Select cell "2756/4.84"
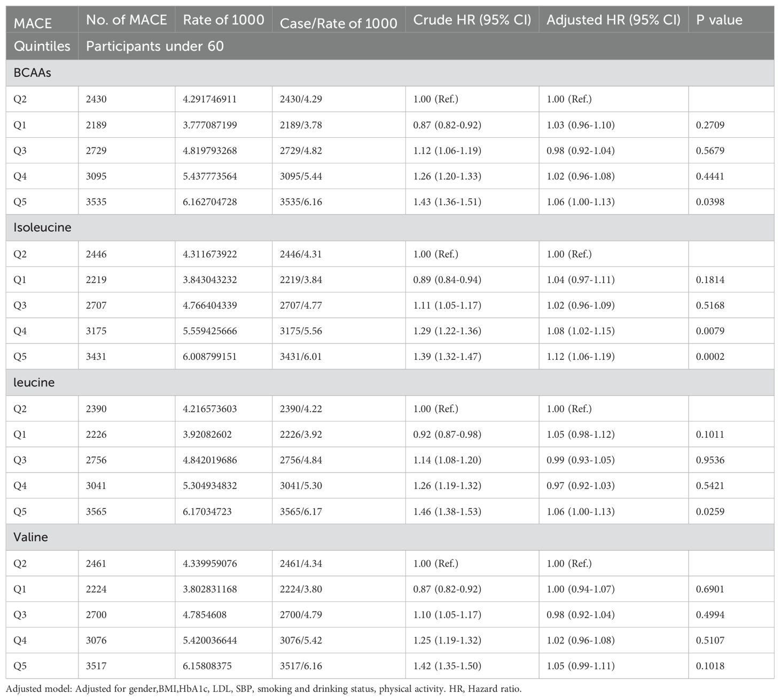 301,460
